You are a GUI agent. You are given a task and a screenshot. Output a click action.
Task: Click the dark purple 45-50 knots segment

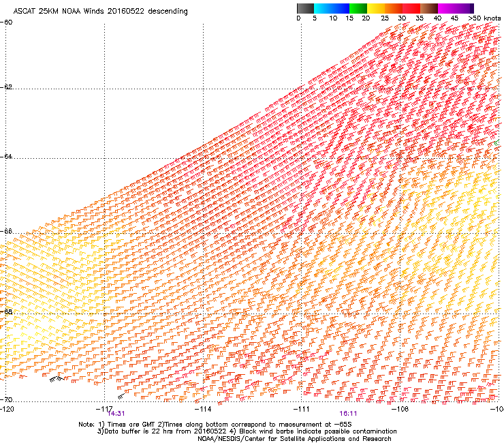(464, 8)
